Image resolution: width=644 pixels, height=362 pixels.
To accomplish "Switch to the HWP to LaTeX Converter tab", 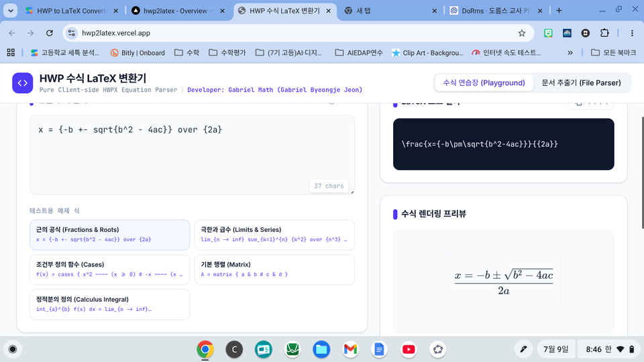I will (72, 11).
